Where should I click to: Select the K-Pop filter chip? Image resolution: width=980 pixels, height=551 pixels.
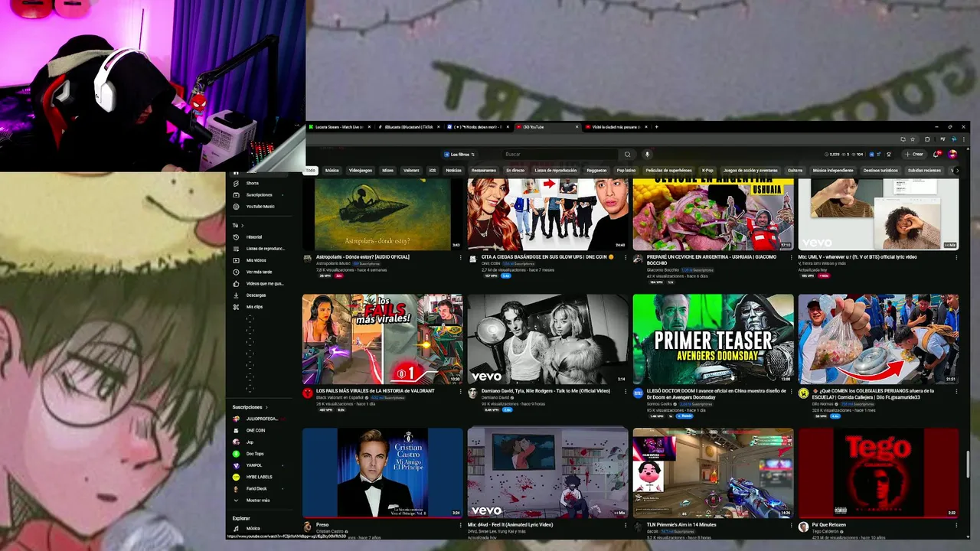[707, 171]
